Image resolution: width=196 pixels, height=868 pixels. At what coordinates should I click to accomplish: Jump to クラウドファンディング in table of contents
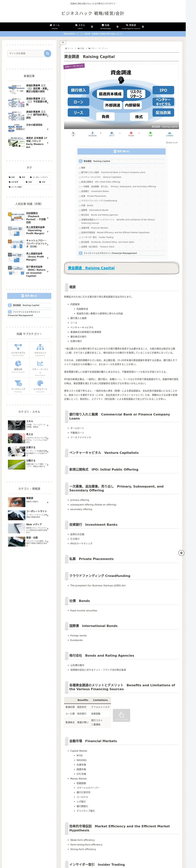pyautogui.click(x=99, y=201)
